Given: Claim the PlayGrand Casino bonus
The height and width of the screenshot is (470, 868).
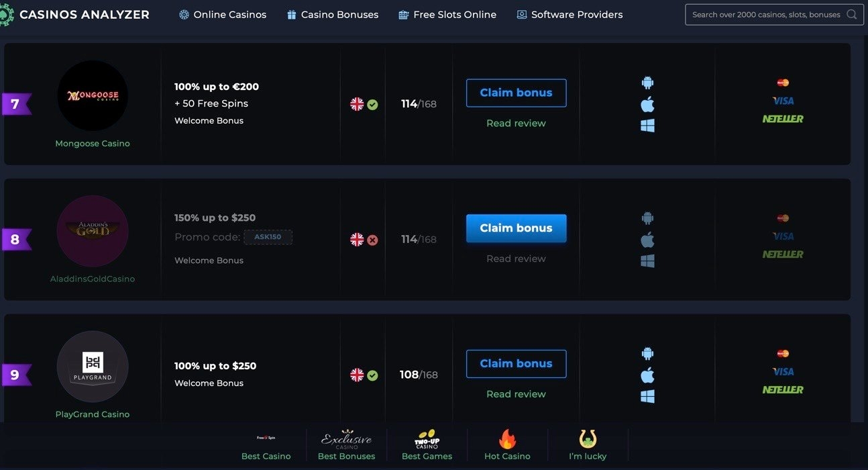Looking at the screenshot, I should tap(516, 364).
